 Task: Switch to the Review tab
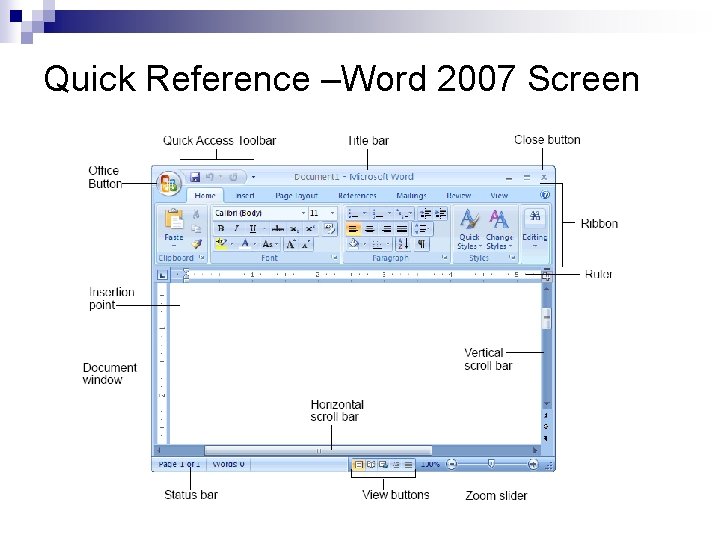(459, 196)
